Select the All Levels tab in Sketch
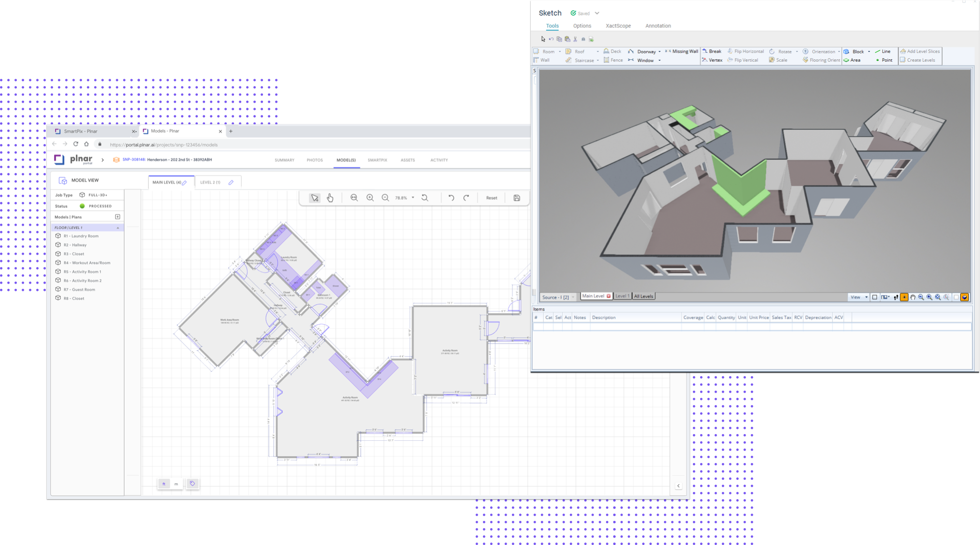Image resolution: width=980 pixels, height=545 pixels. [644, 297]
